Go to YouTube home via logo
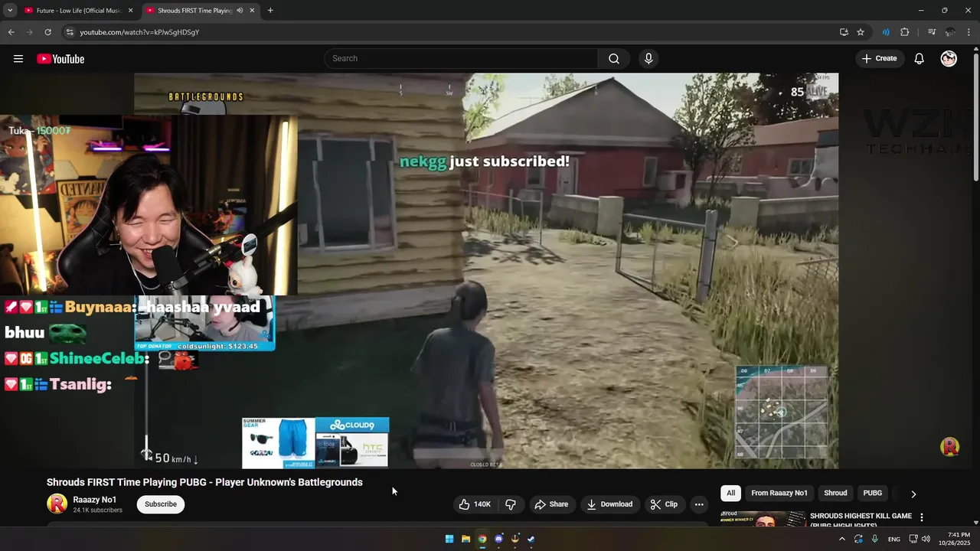This screenshot has height=551, width=980. tap(60, 59)
